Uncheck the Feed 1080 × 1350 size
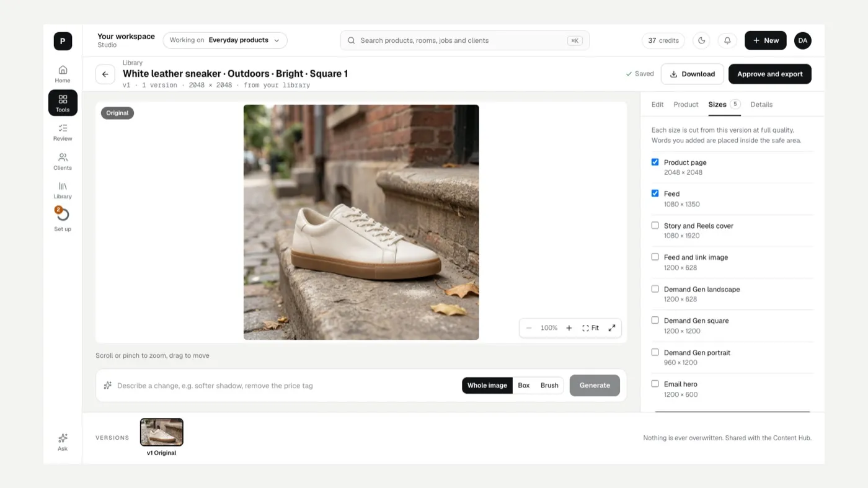The width and height of the screenshot is (868, 488). [x=655, y=193]
